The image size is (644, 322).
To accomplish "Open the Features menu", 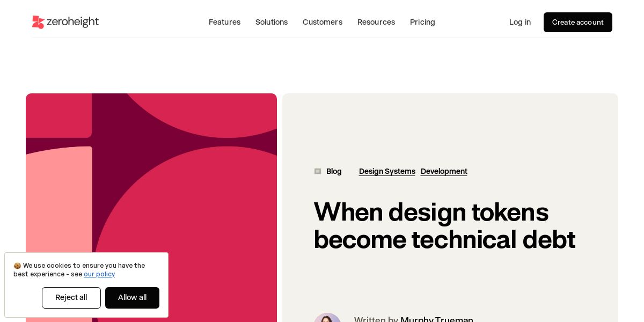I will pyautogui.click(x=224, y=22).
